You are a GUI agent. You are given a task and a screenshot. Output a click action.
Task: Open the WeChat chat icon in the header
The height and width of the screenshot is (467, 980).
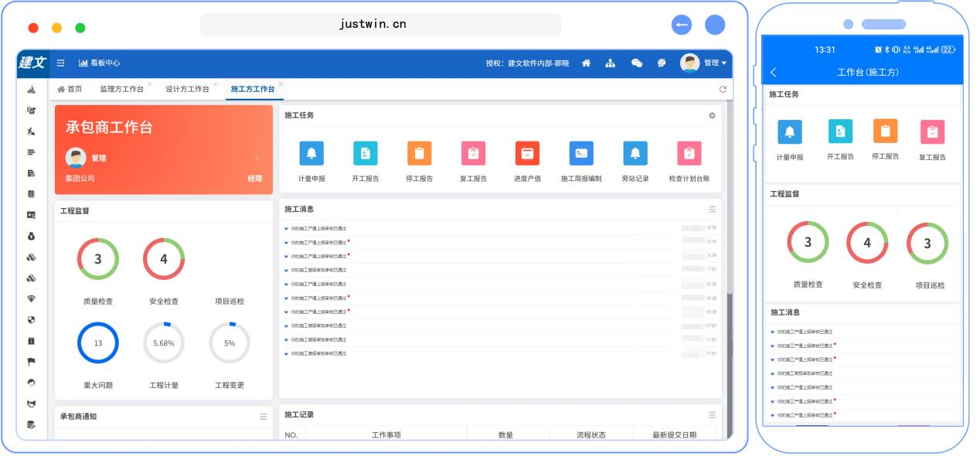tap(637, 63)
